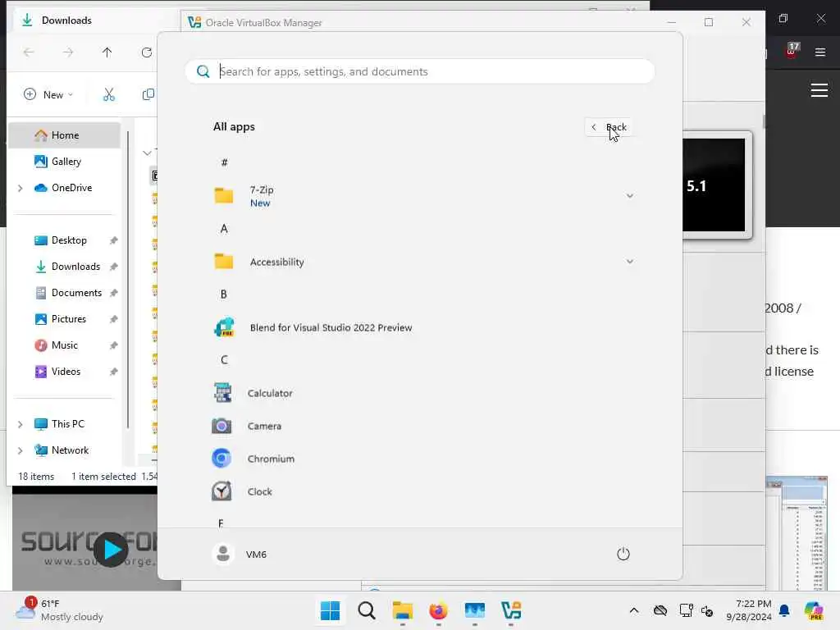Expand the OneDrive tree node

tap(20, 188)
